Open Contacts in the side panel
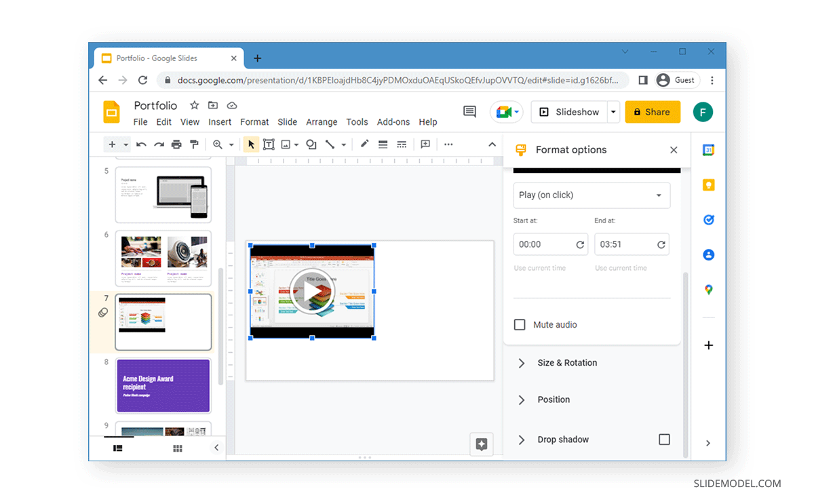Viewport: 814px width, 504px height. pyautogui.click(x=708, y=255)
